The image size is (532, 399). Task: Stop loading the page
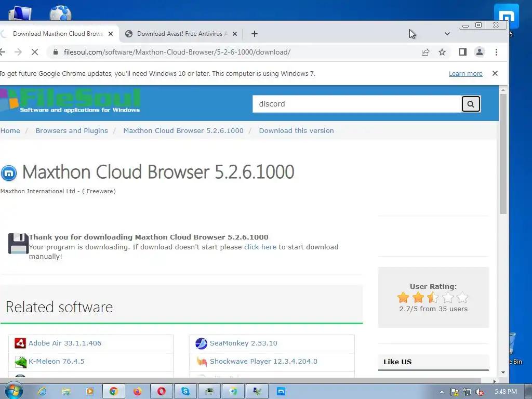(35, 52)
